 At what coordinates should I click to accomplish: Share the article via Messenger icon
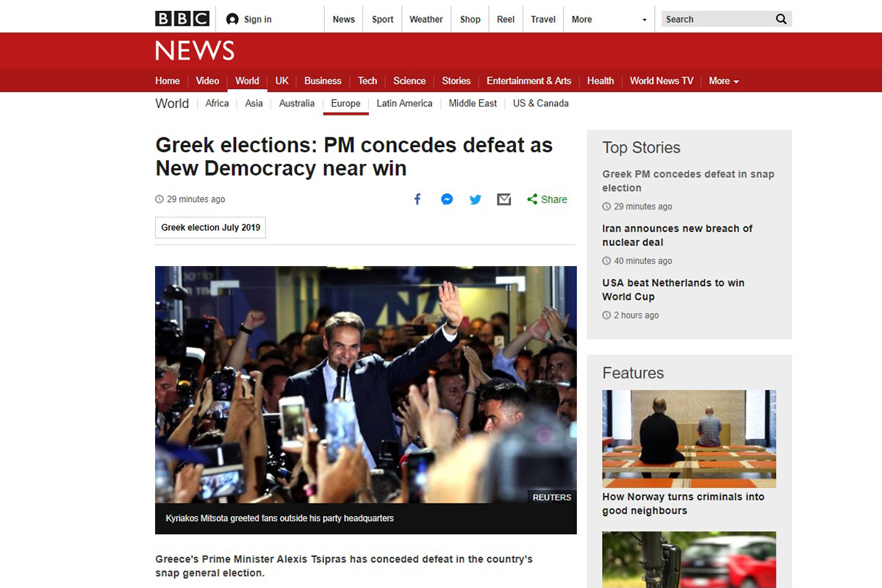(447, 199)
